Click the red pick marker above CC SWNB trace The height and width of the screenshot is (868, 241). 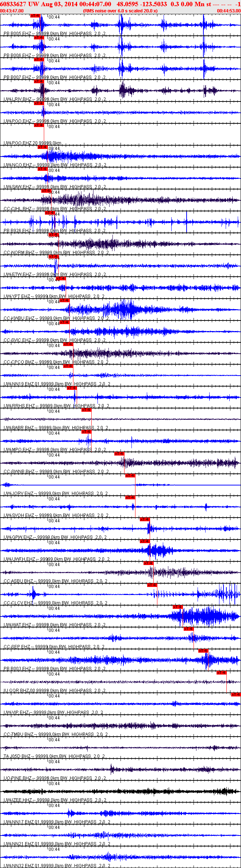click(119, 454)
